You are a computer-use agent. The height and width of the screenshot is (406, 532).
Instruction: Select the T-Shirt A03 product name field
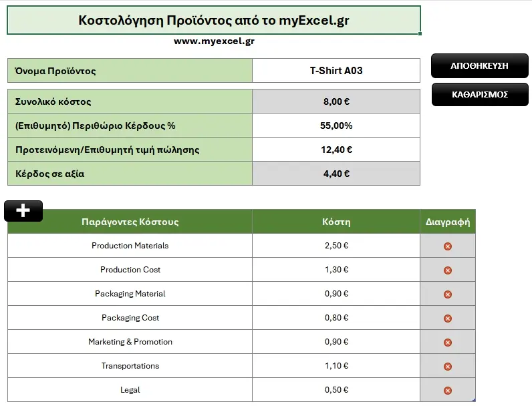pyautogui.click(x=336, y=71)
